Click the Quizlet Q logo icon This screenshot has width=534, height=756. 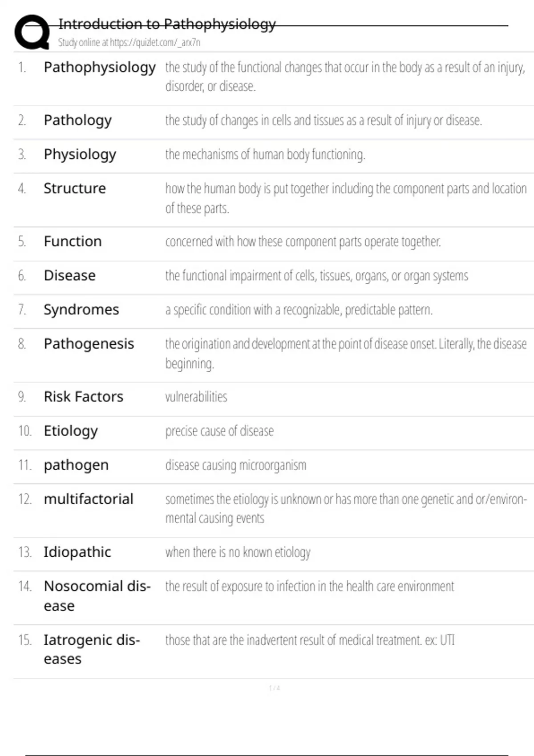pyautogui.click(x=32, y=32)
